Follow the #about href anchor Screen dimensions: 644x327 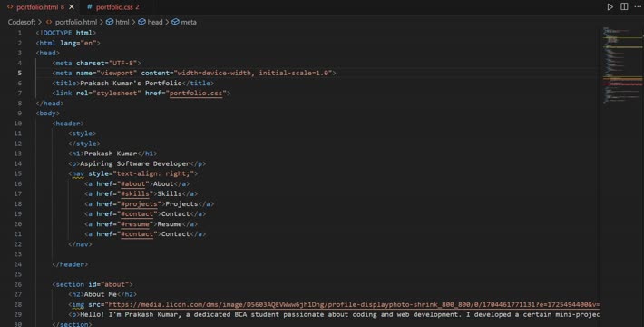132,183
